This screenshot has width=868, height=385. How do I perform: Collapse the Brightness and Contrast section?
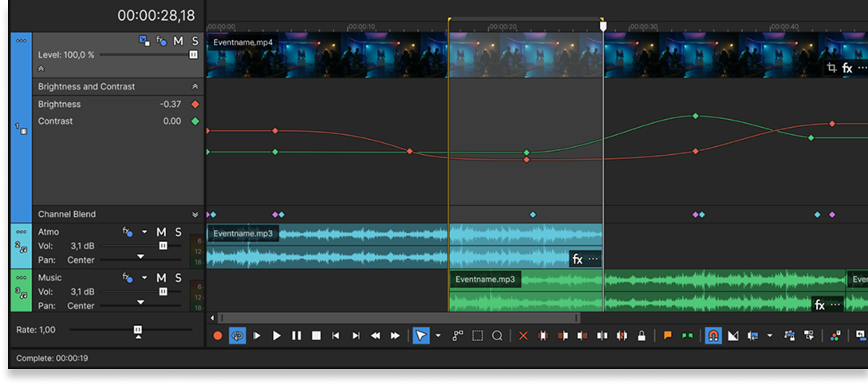coord(195,86)
